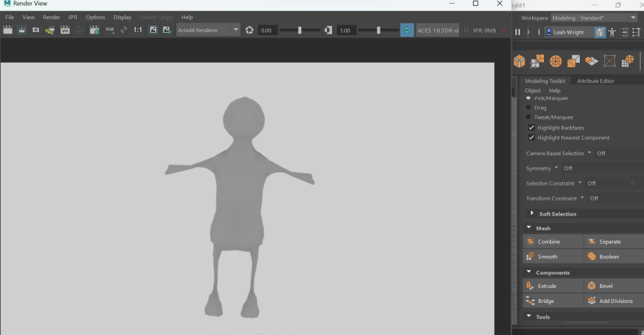
Task: Collapse the Mesh section
Action: point(529,228)
